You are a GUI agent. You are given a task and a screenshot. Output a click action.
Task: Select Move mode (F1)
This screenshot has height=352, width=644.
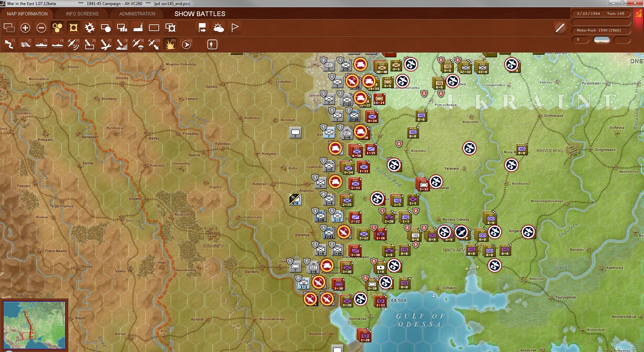[x=9, y=44]
